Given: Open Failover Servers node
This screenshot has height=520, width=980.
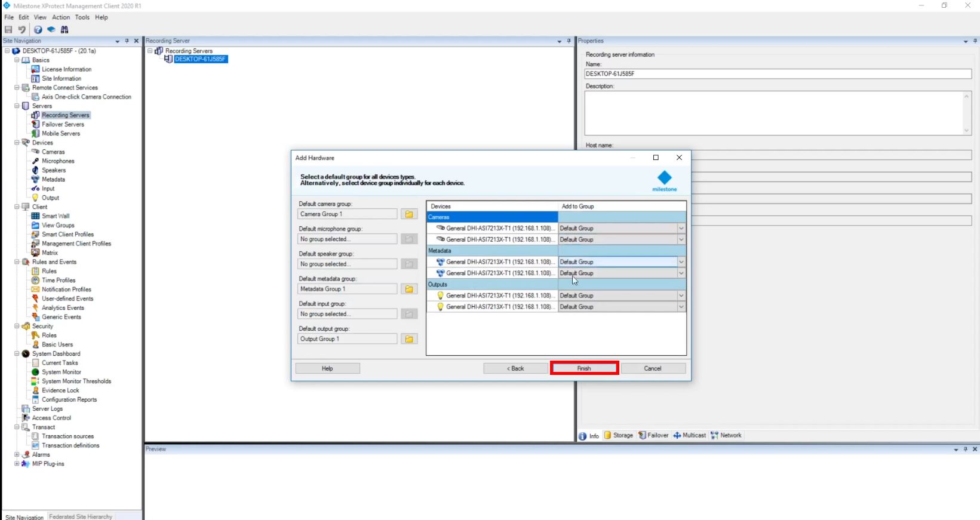Looking at the screenshot, I should [x=63, y=124].
